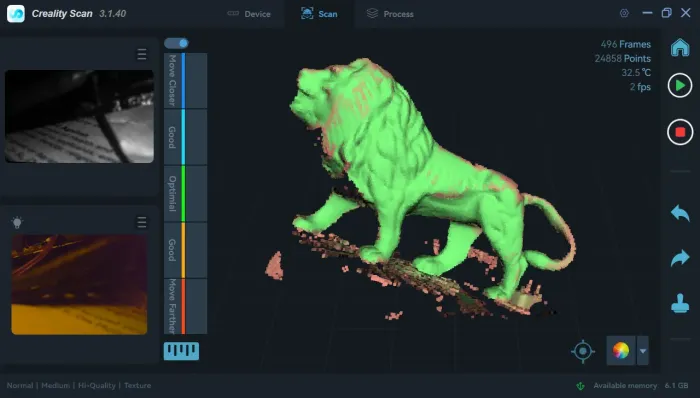
Task: Toggle the distance indicator switch
Action: (x=176, y=43)
